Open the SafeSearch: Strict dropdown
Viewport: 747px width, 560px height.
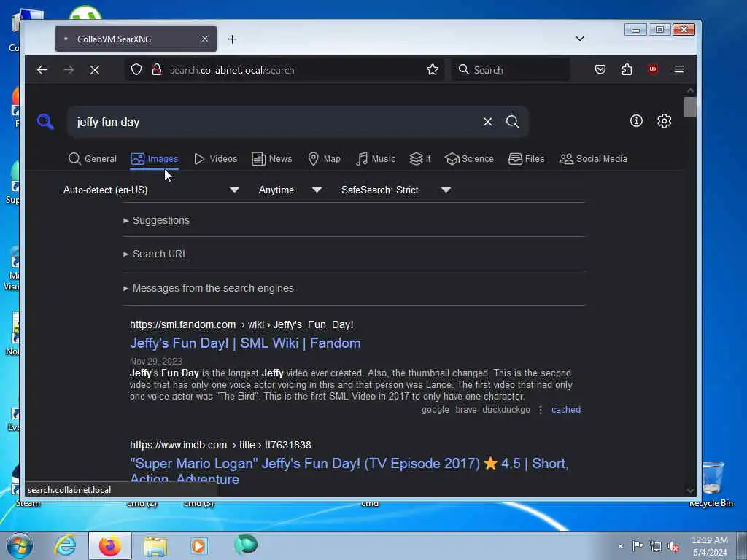tap(396, 190)
